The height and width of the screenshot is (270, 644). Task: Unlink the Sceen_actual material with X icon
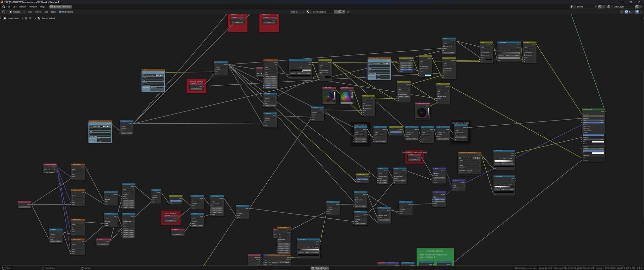[343, 12]
